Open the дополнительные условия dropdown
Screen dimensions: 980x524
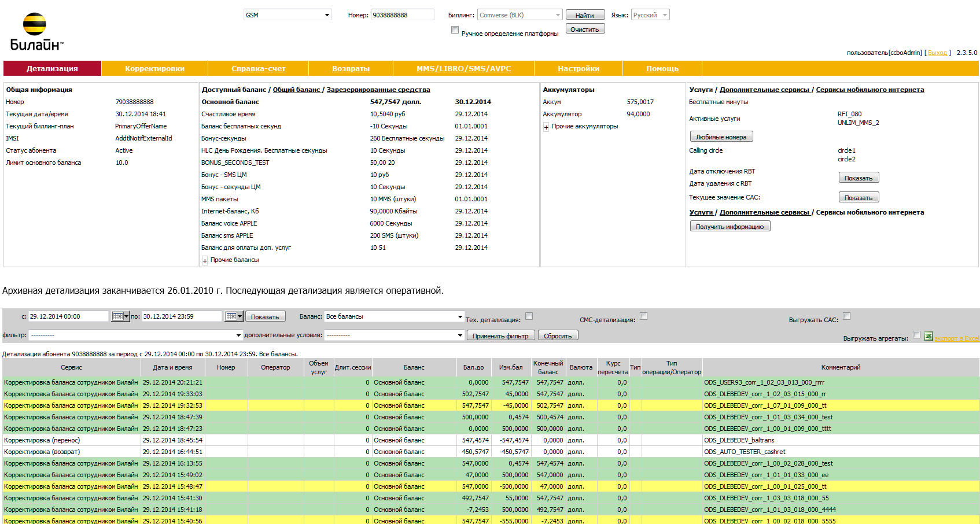[394, 335]
